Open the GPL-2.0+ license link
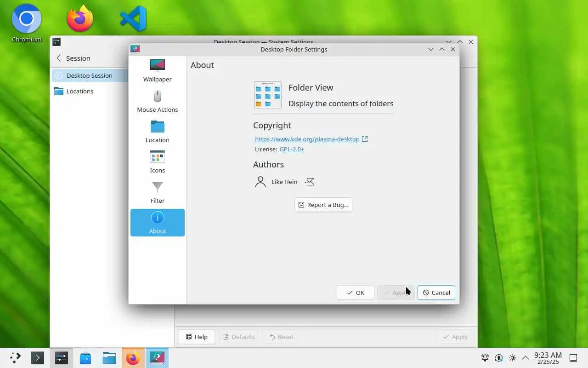 tap(292, 149)
